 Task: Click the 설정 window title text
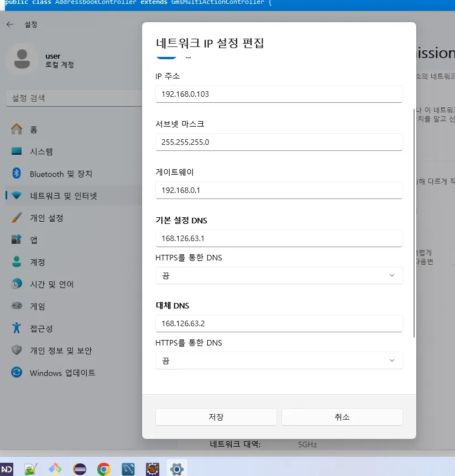click(30, 24)
